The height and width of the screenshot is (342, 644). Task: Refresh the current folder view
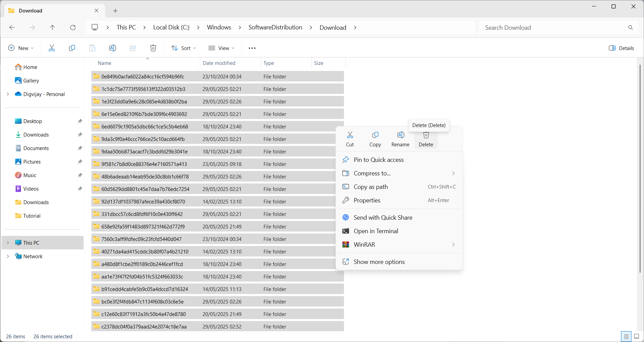click(x=73, y=27)
